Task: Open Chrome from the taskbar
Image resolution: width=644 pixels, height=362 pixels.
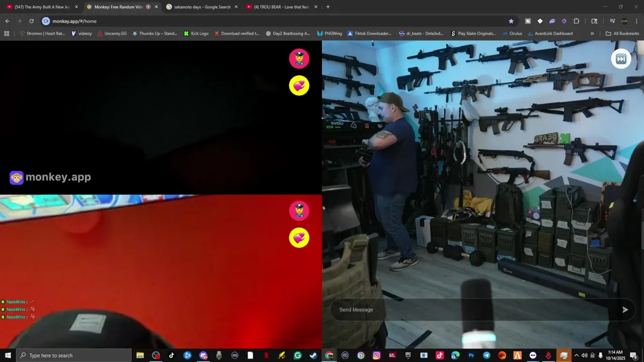Action: tap(329, 355)
